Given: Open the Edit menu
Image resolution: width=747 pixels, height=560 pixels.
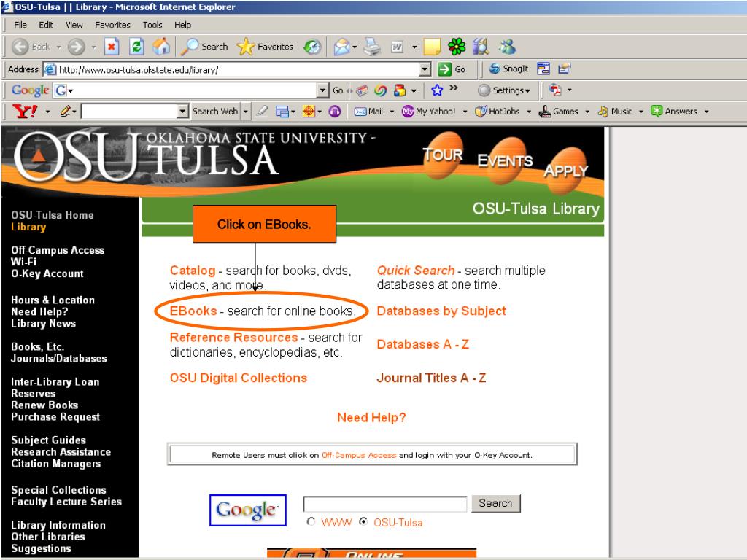Looking at the screenshot, I should [46, 25].
